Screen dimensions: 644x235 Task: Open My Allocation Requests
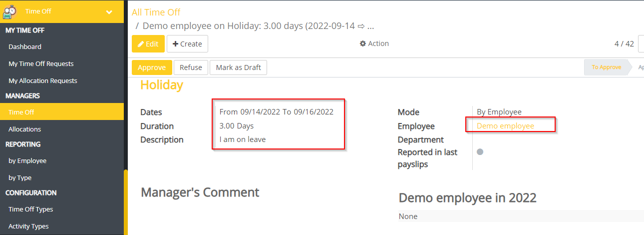tap(43, 80)
